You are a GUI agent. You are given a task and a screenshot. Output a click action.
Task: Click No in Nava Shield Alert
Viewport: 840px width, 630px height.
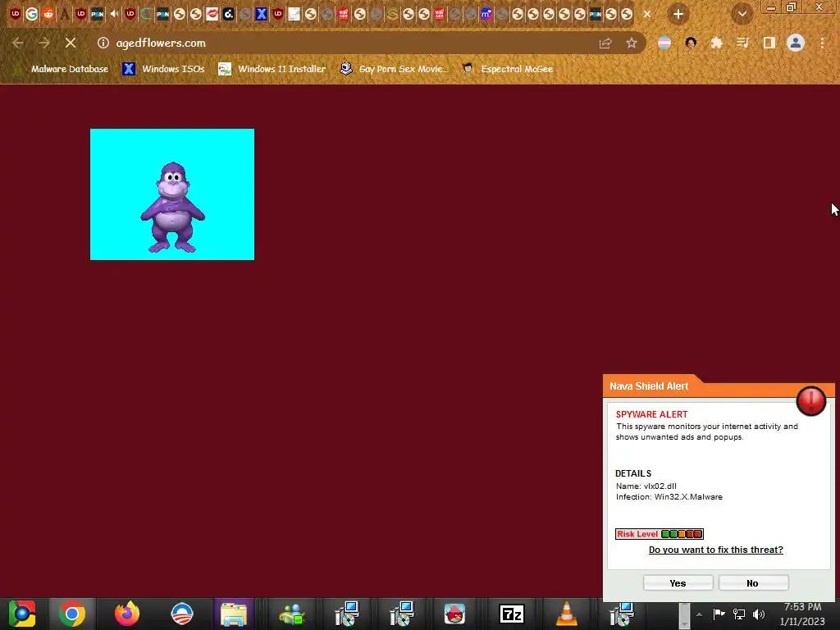pyautogui.click(x=753, y=583)
